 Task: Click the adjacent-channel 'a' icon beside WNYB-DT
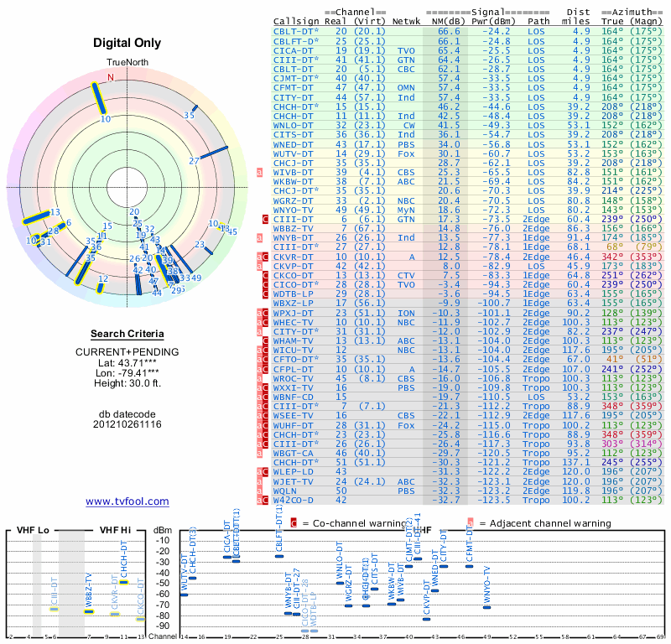pyautogui.click(x=259, y=238)
